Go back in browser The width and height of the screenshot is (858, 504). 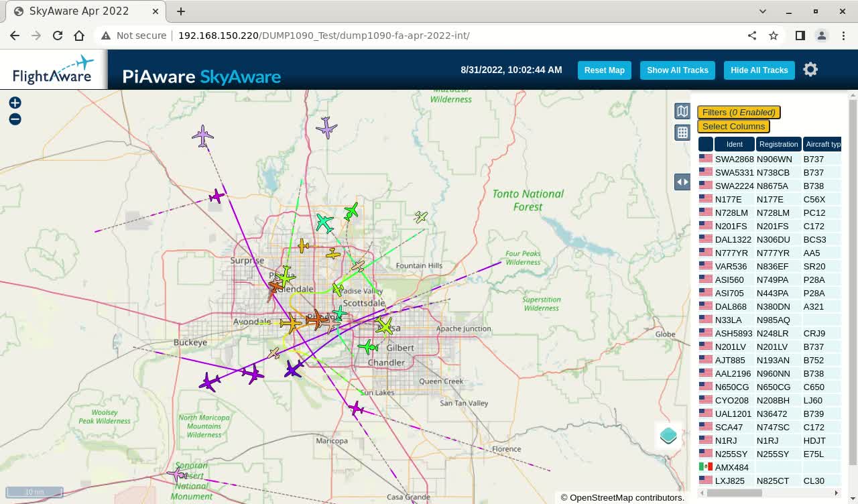click(15, 36)
